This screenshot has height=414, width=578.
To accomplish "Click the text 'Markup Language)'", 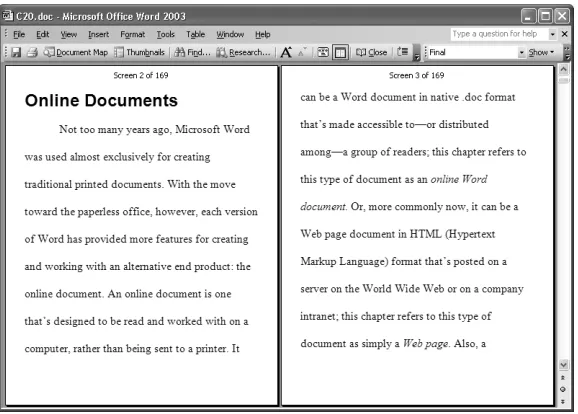I will pos(344,261).
